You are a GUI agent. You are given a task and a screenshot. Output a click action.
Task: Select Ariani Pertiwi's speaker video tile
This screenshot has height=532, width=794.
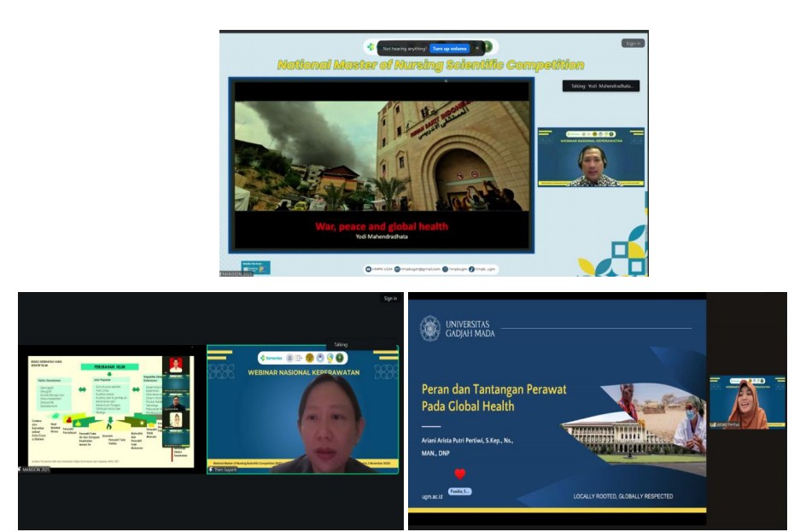tap(746, 401)
